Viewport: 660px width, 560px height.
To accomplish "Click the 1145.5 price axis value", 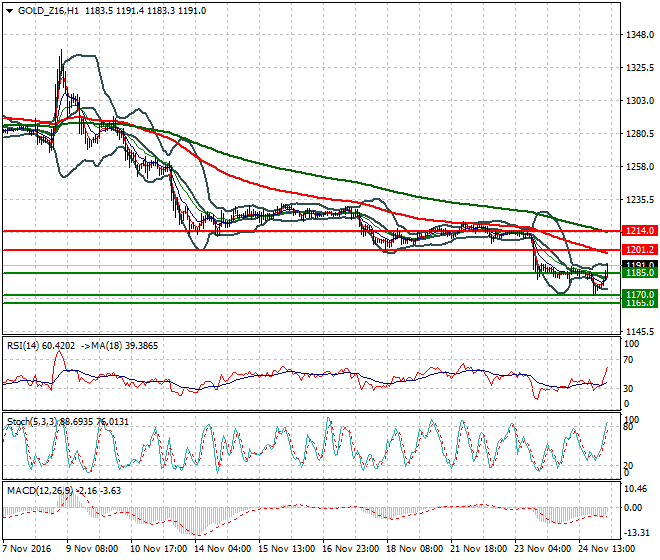I will pyautogui.click(x=640, y=331).
